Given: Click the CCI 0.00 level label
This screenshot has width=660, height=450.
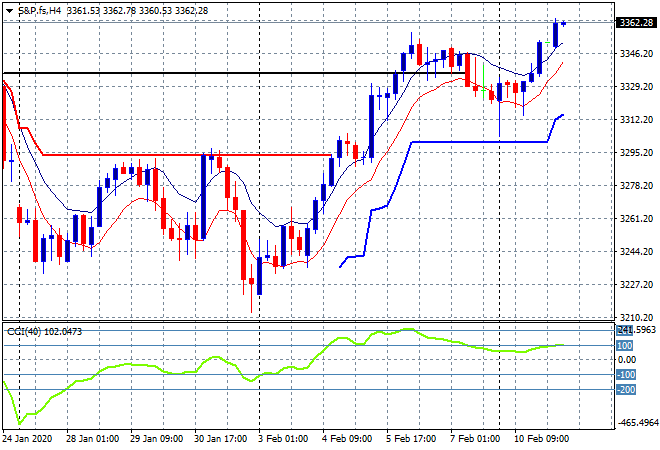Looking at the screenshot, I should coord(627,359).
